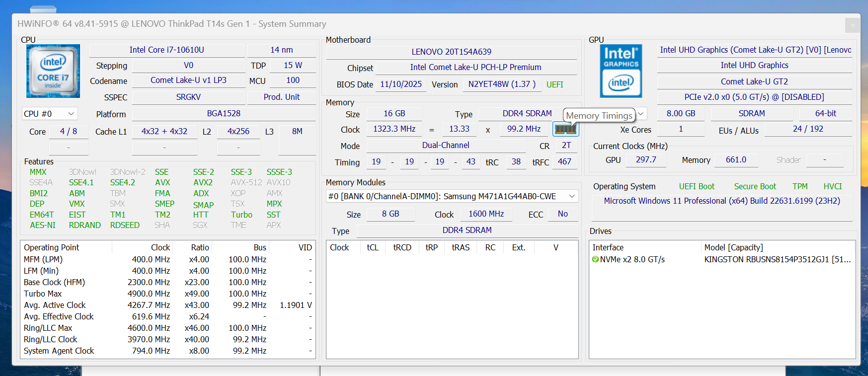Click the green "UEFI Boot" status label
868x376 pixels.
697,186
